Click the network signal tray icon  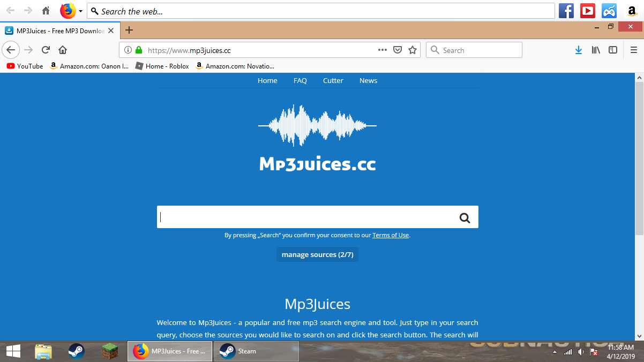[568, 352]
